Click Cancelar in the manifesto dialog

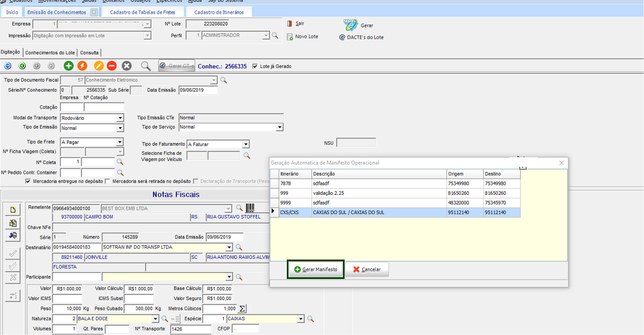click(366, 269)
